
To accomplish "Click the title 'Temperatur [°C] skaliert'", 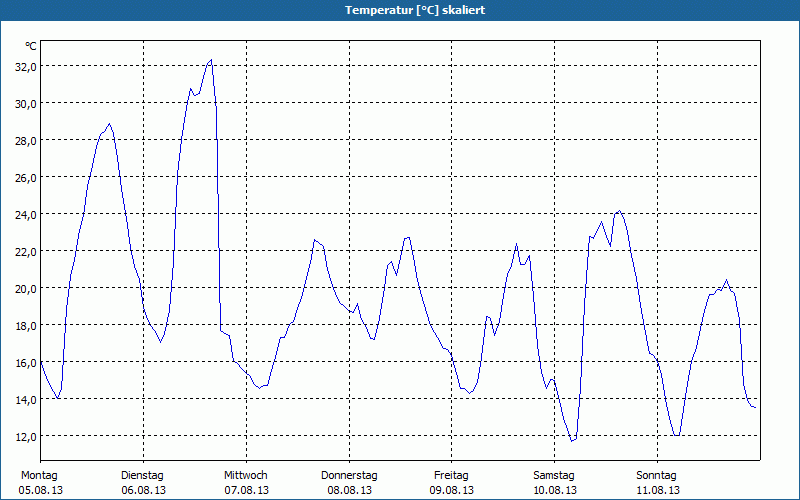I will [x=415, y=10].
